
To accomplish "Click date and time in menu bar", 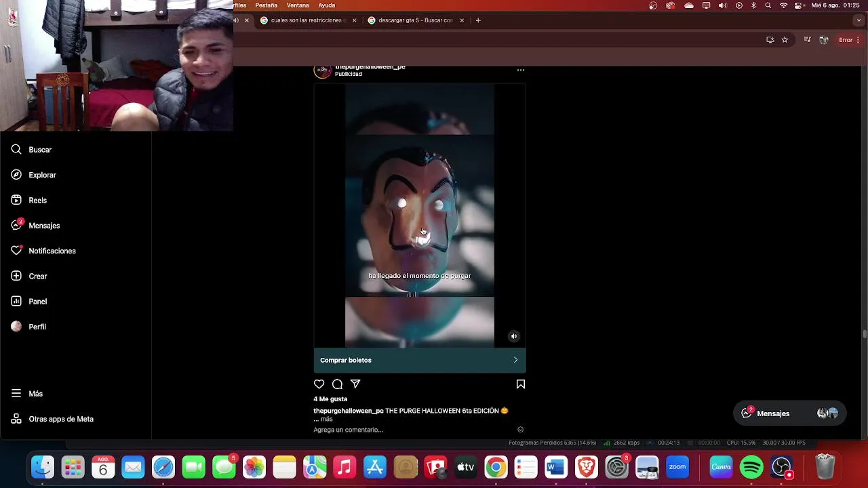I will pyautogui.click(x=835, y=5).
